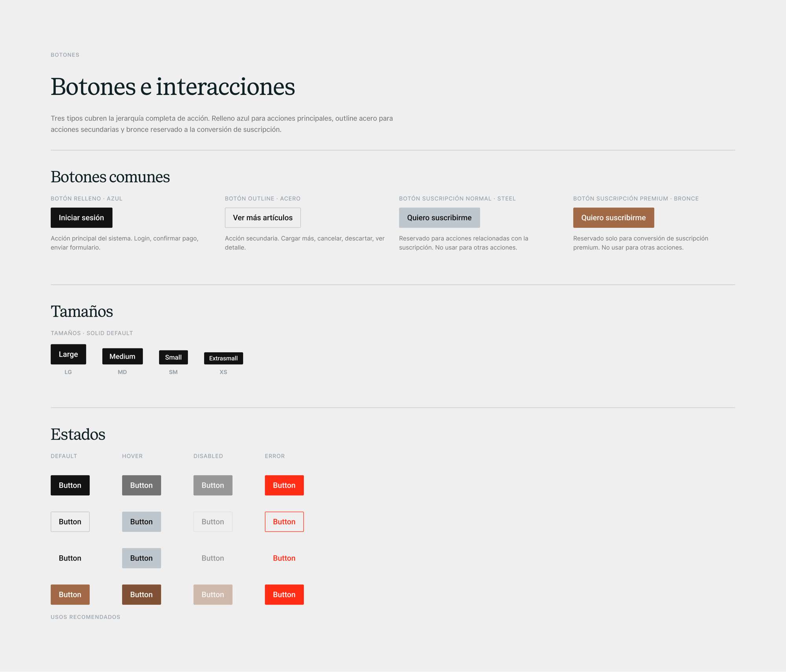Click the DISABLED column header
The height and width of the screenshot is (672, 786).
pos(208,456)
